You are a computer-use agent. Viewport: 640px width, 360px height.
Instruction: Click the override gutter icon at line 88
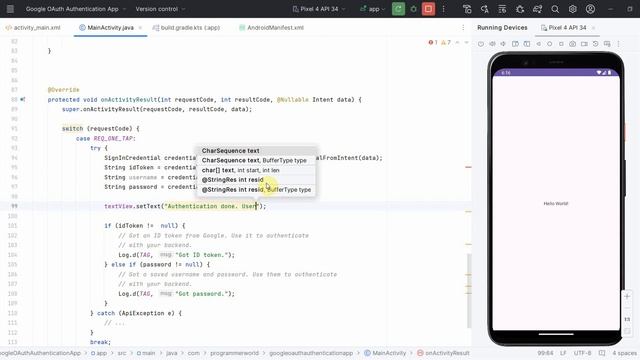[x=23, y=99]
